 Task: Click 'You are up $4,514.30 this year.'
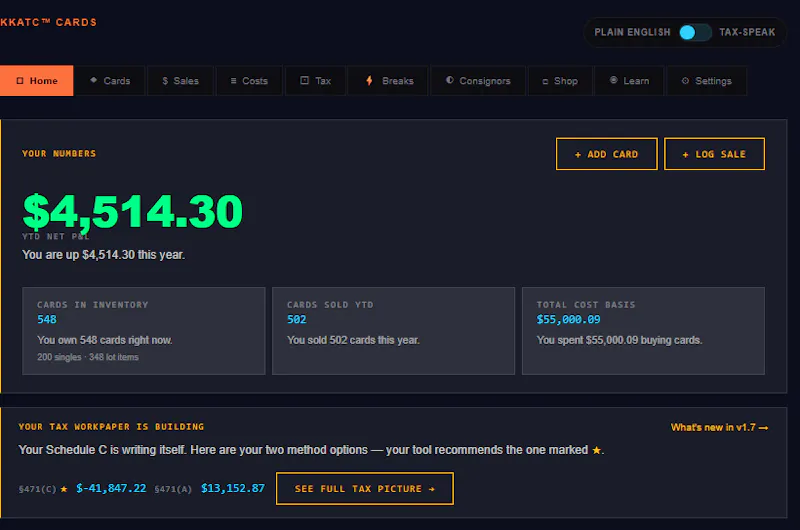click(x=103, y=255)
